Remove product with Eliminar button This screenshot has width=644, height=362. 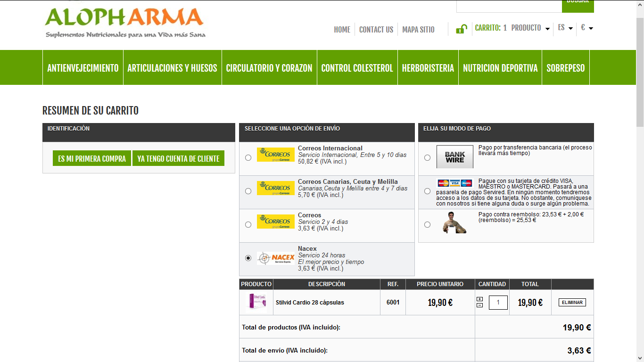[x=572, y=303]
